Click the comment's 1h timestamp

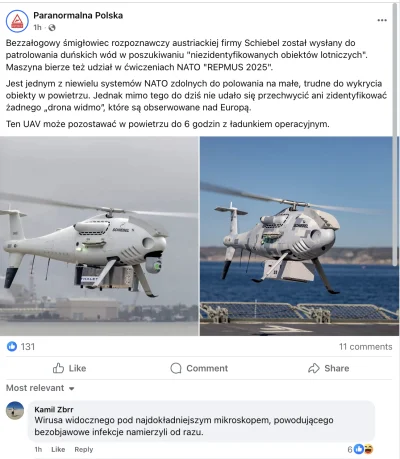tap(38, 449)
